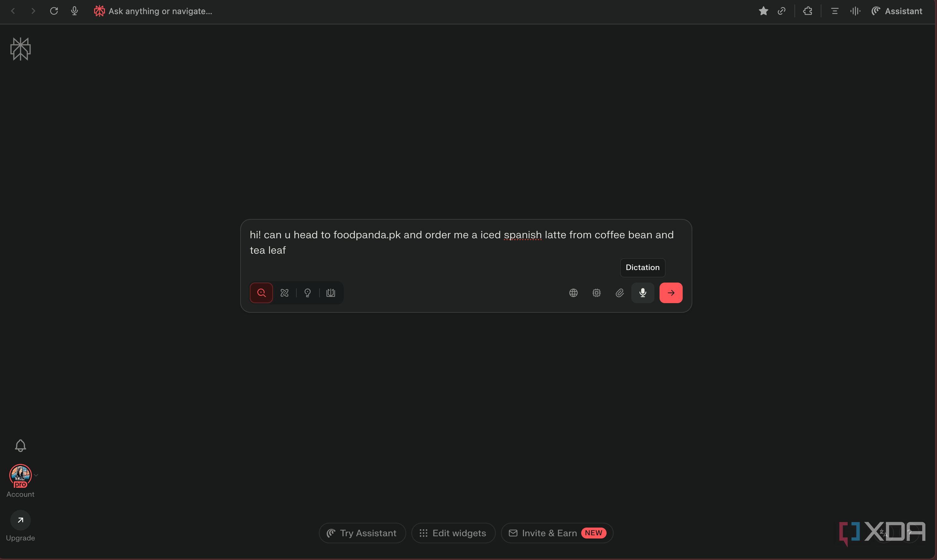
Task: Reload the page with refresh icon
Action: [54, 11]
